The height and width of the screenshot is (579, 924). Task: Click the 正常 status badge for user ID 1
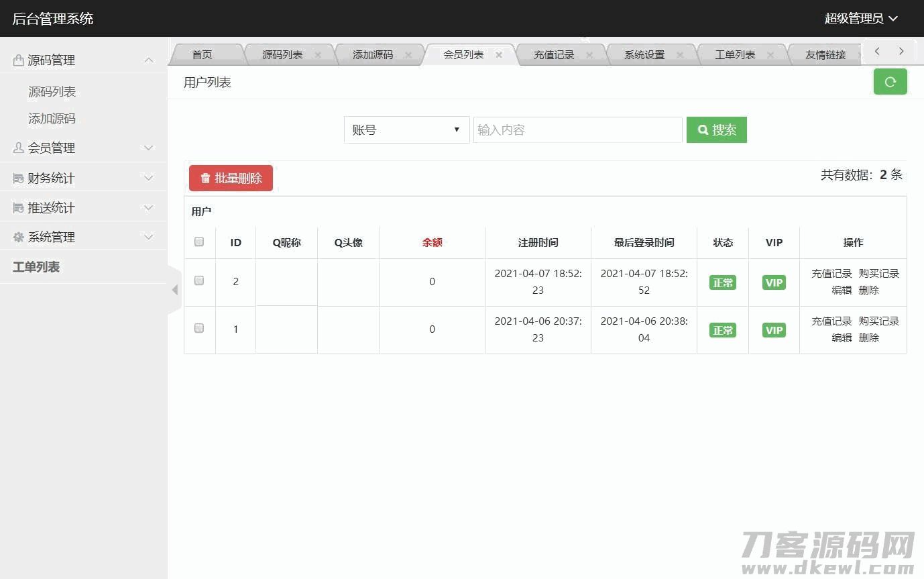pyautogui.click(x=723, y=330)
